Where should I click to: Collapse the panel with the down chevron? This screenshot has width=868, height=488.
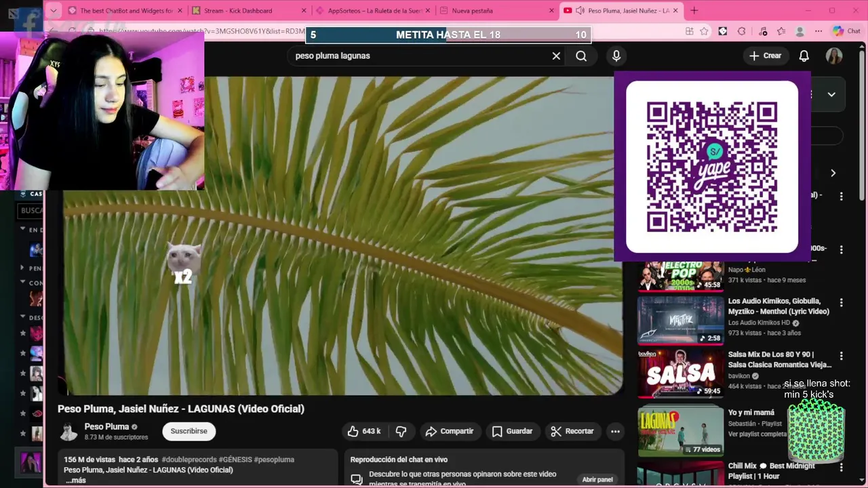[831, 95]
